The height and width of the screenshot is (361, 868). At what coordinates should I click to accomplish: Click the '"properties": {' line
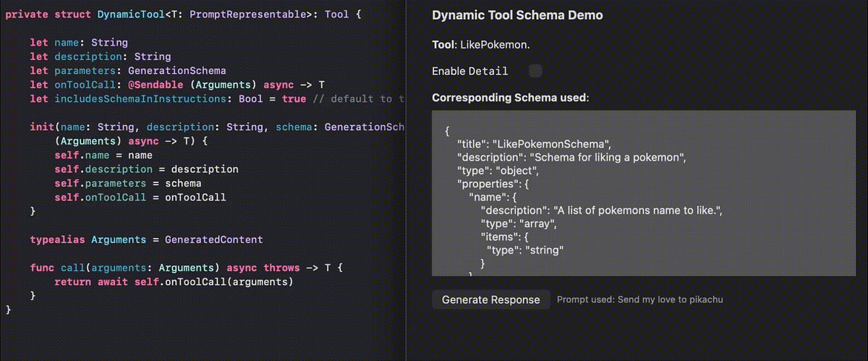[493, 184]
